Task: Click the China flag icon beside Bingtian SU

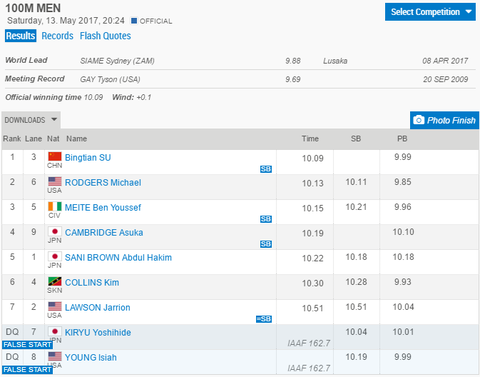Action: pyautogui.click(x=55, y=156)
